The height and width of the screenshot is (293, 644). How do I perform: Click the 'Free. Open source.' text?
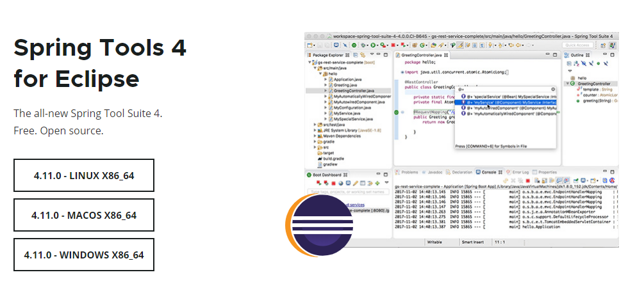(58, 131)
